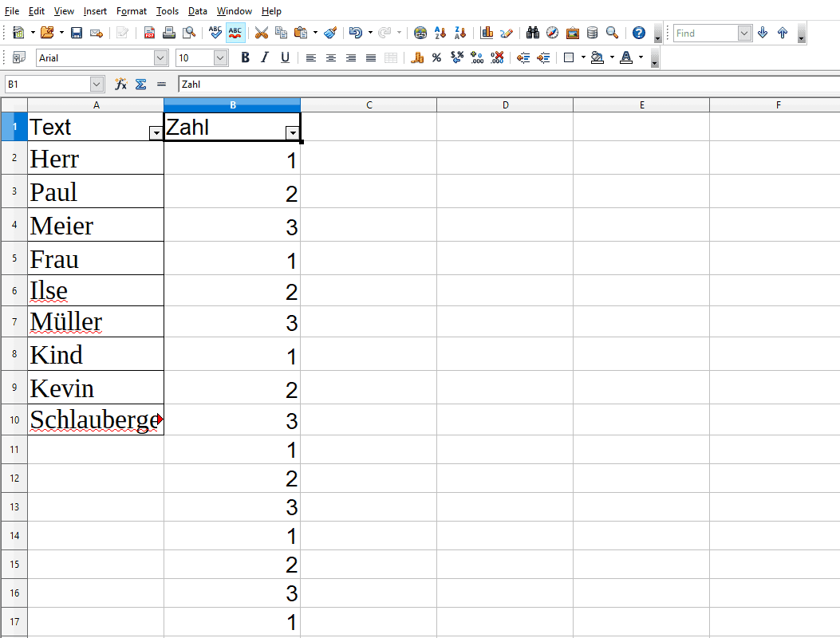
Task: Open the Chart insertion tool
Action: pyautogui.click(x=487, y=33)
